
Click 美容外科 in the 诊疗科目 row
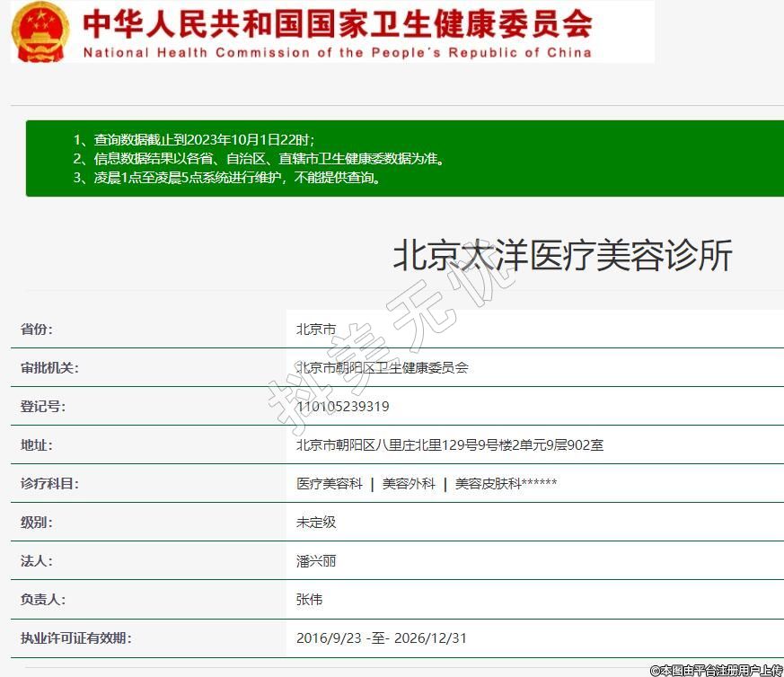(x=409, y=484)
